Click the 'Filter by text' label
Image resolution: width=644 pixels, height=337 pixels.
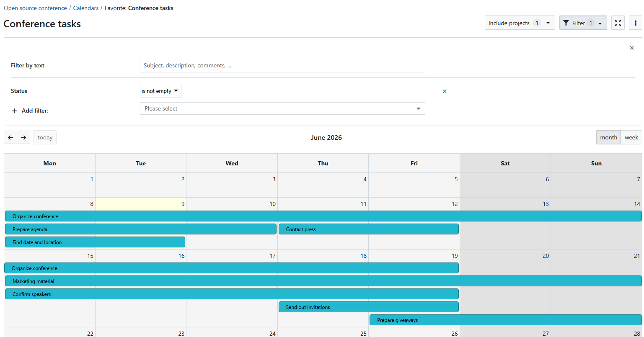point(28,65)
